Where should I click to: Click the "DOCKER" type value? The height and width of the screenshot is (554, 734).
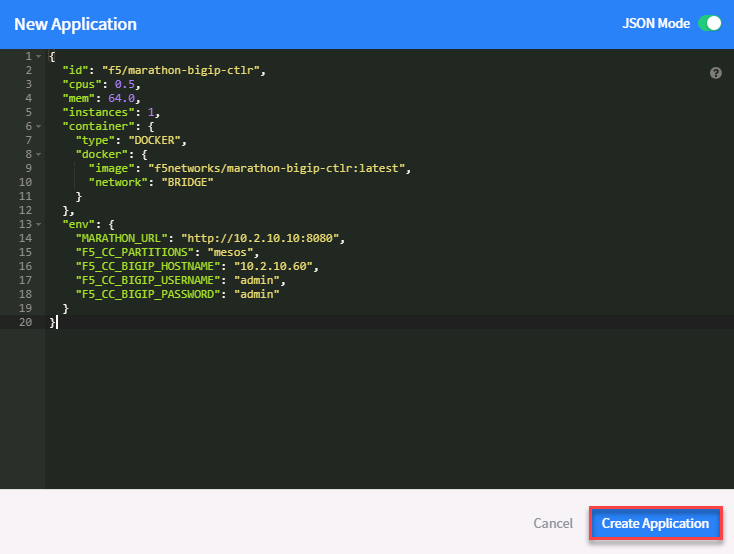pyautogui.click(x=154, y=140)
